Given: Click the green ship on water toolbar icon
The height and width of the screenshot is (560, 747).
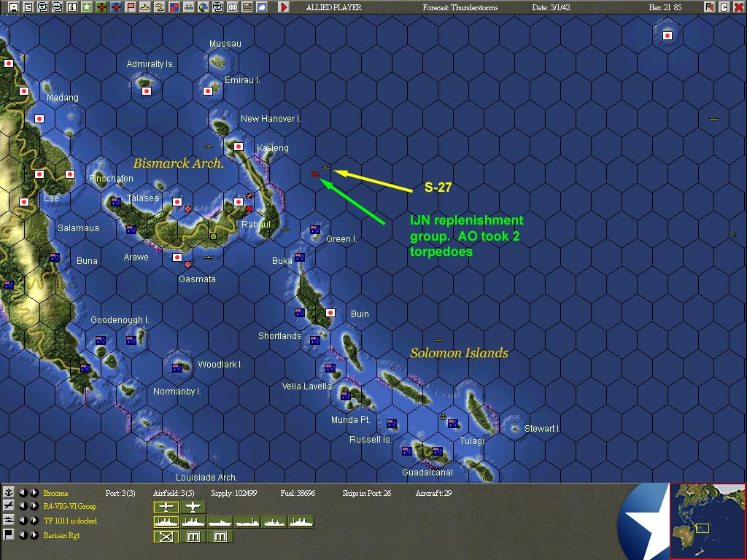Looking at the screenshot, I should pos(189,7).
